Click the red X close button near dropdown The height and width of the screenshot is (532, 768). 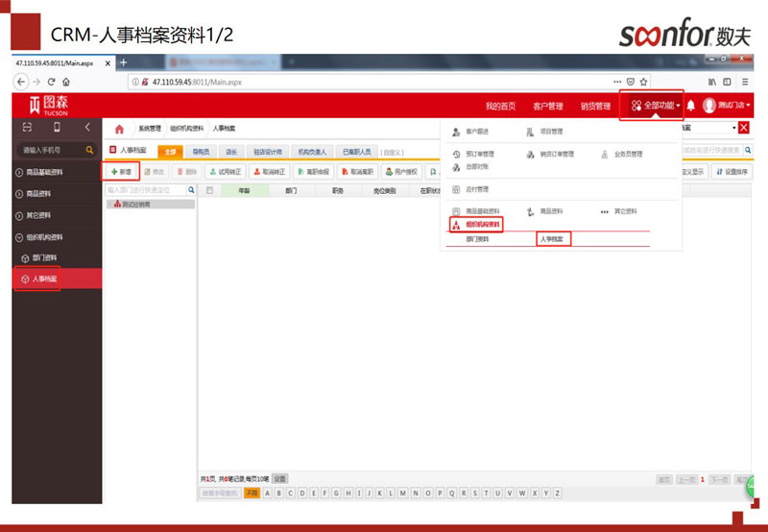tap(743, 128)
